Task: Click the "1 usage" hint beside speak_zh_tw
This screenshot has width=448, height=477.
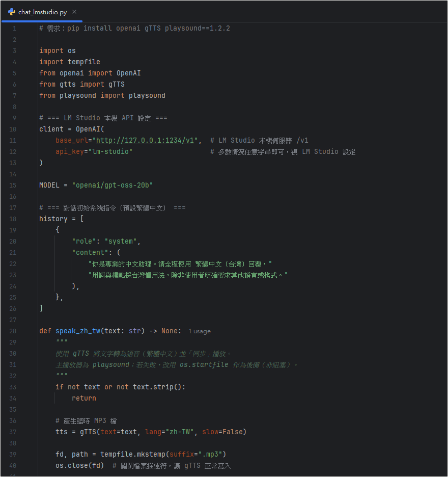Action: [x=199, y=331]
